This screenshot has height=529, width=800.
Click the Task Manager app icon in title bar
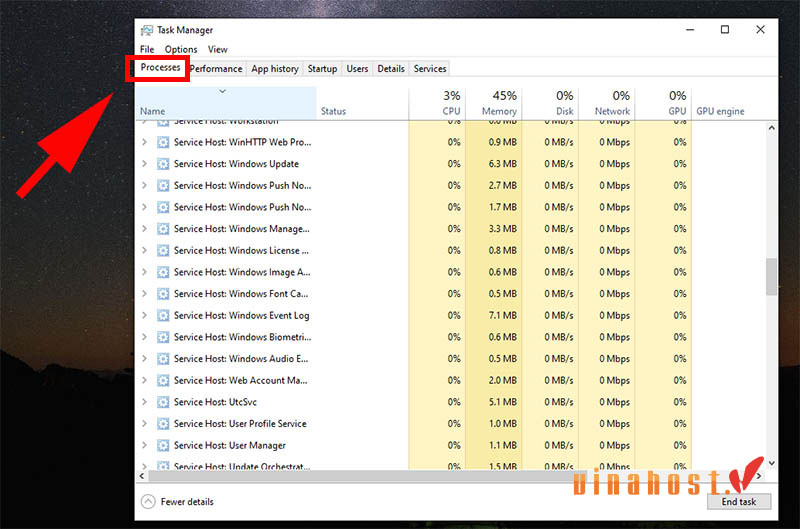pos(146,30)
